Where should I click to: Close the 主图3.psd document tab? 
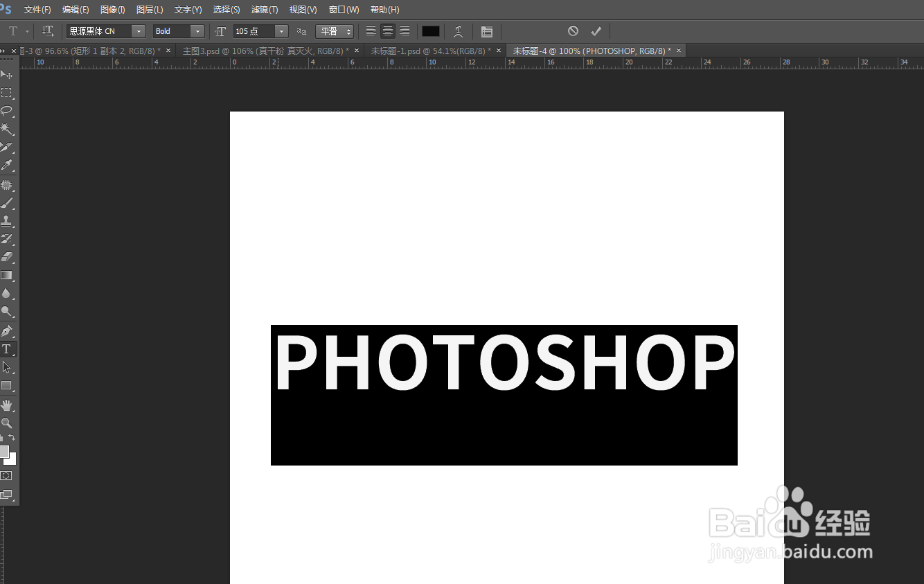[357, 51]
